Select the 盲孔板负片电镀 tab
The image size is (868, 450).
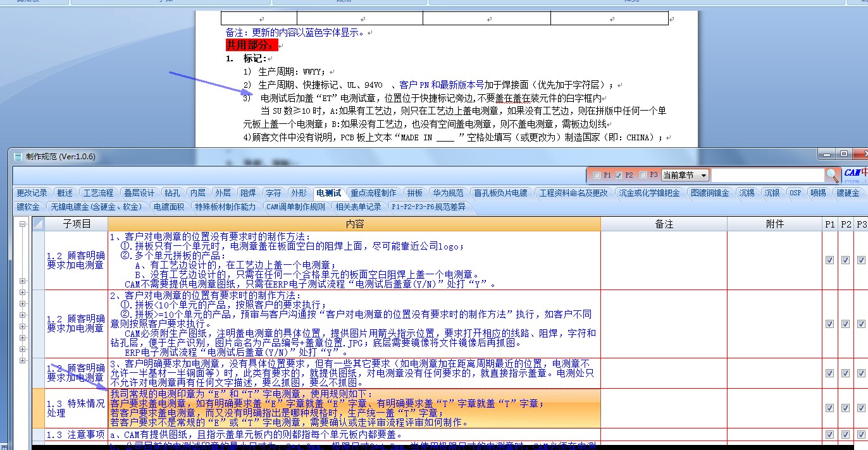tap(500, 193)
